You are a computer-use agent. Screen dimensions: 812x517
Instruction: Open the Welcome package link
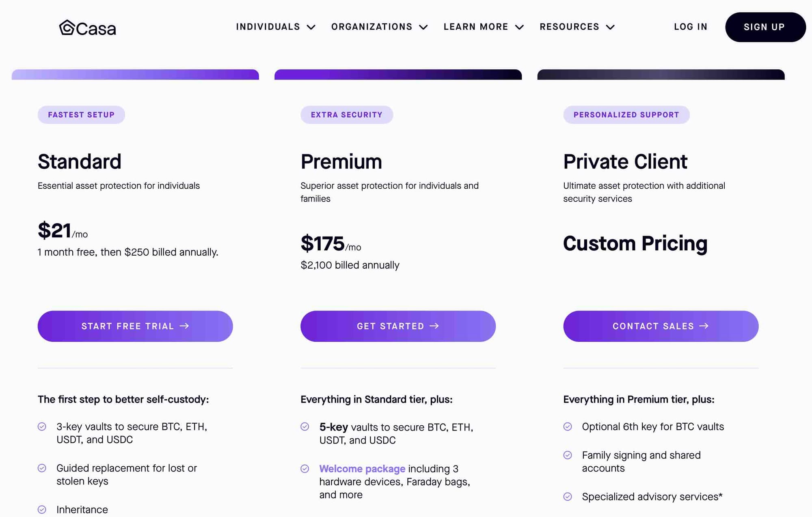coord(362,469)
